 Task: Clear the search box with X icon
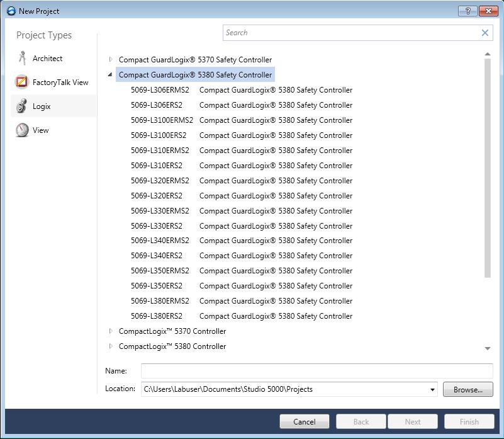[485, 33]
